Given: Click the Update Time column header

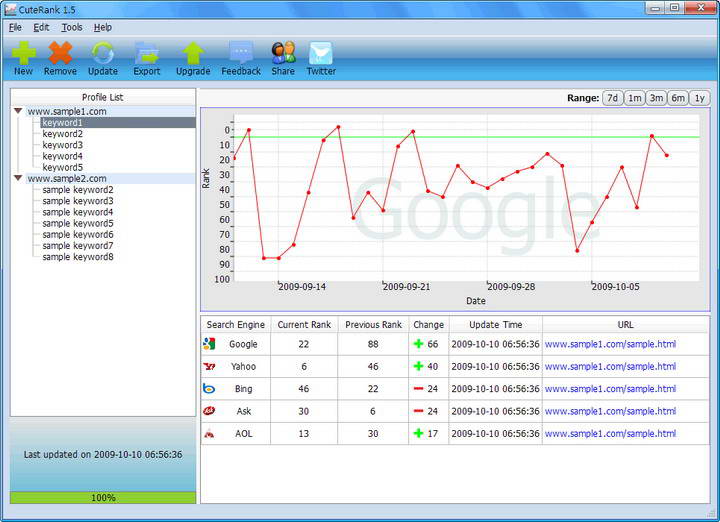Looking at the screenshot, I should (495, 325).
